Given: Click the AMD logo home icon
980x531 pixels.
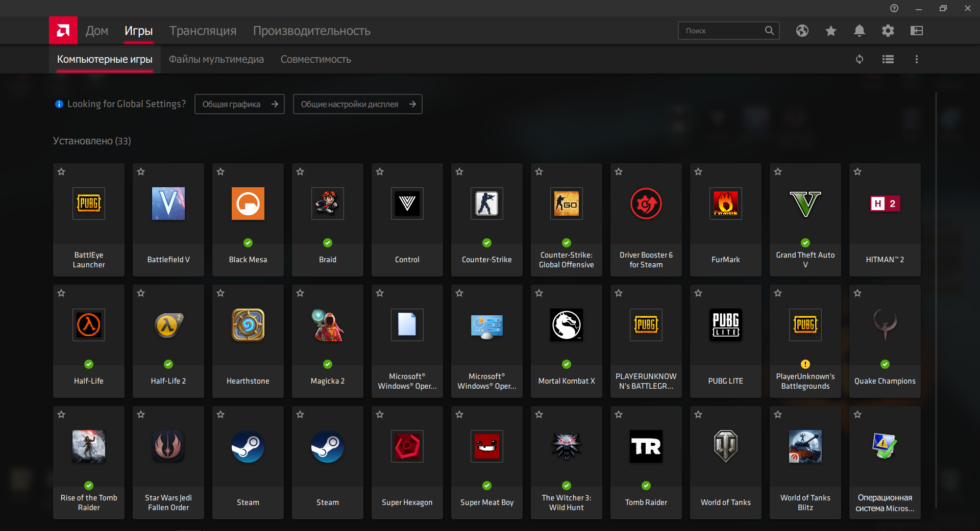Looking at the screenshot, I should tap(63, 31).
